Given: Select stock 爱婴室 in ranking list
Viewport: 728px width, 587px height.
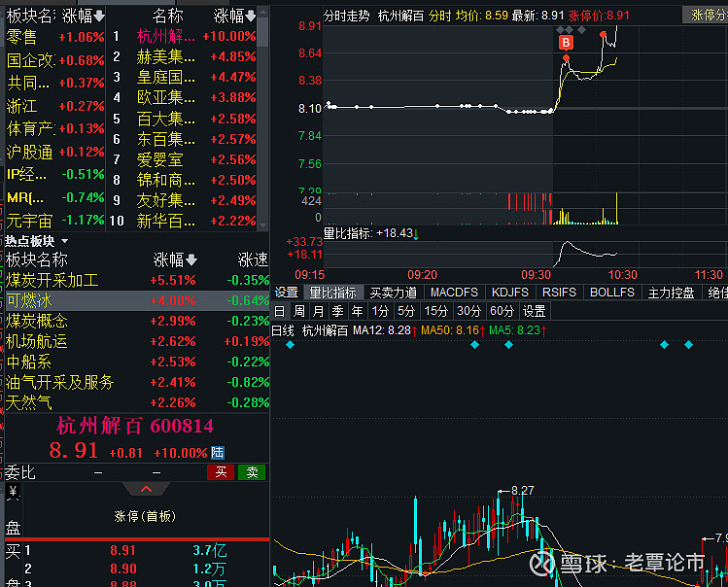Looking at the screenshot, I should point(184,159).
